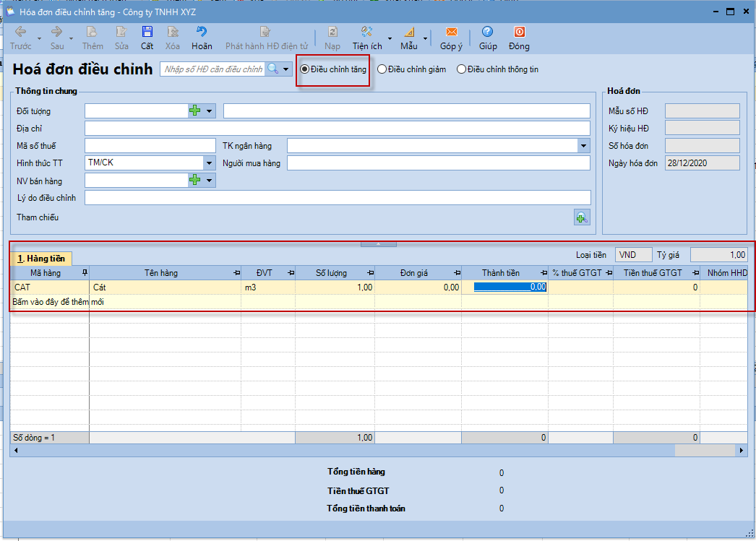Go to previous record with Trước
Screen dimensions: 756x541
pos(20,38)
